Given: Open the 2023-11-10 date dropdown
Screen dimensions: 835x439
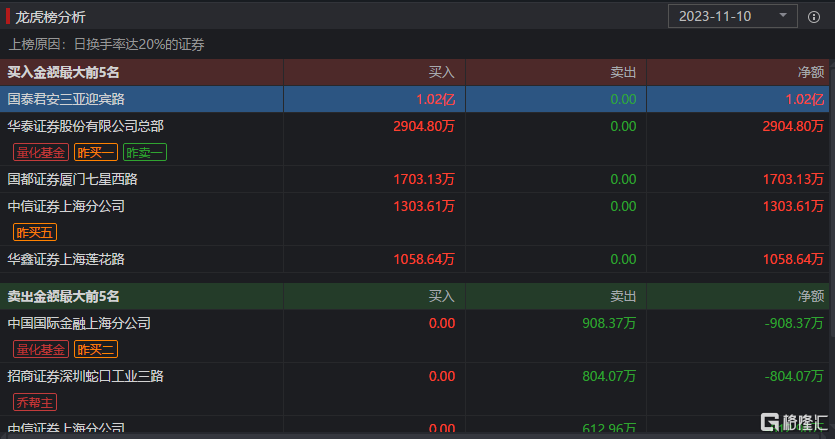Looking at the screenshot, I should tap(732, 16).
